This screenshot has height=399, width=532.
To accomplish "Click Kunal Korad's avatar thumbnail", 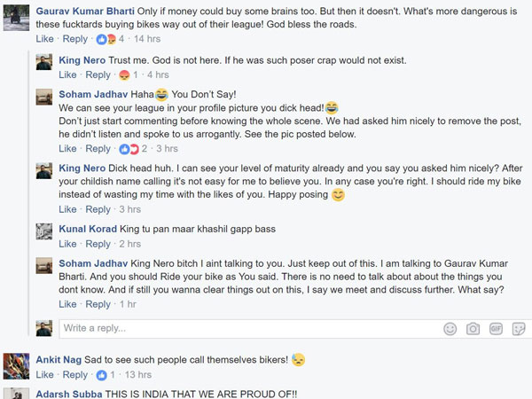I will click(43, 231).
